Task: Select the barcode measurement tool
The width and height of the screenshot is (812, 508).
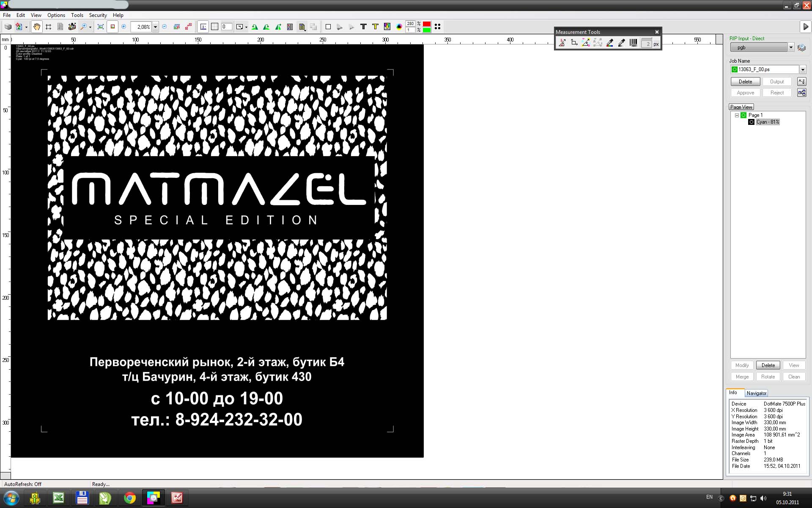Action: pyautogui.click(x=633, y=43)
